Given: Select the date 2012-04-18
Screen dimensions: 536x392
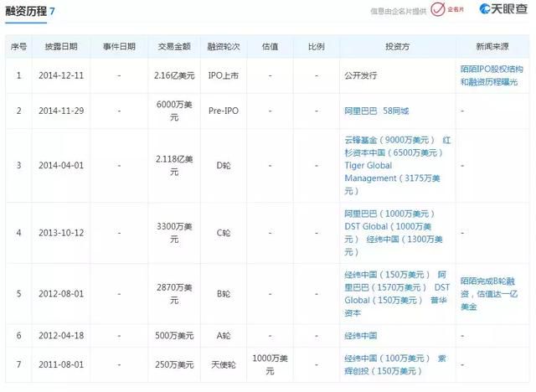Looking at the screenshot, I should click(61, 336).
